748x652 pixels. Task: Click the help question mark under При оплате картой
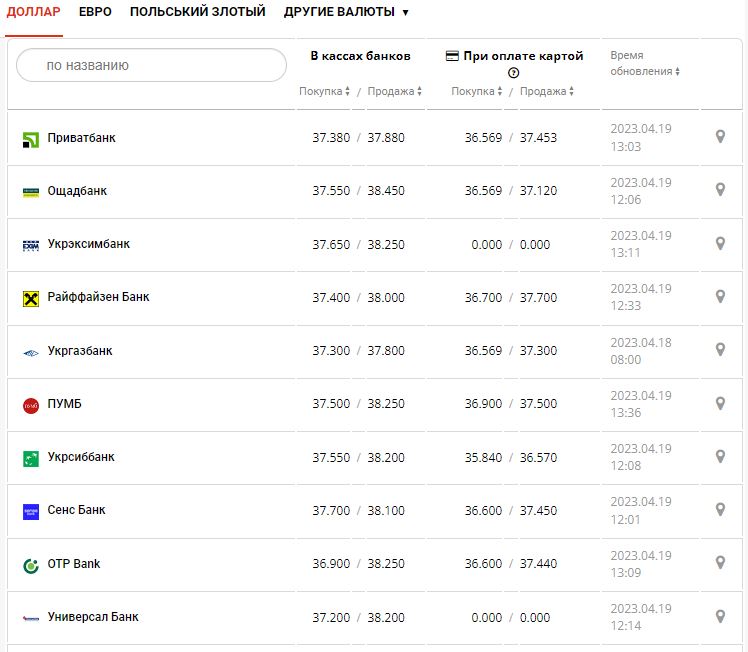[514, 73]
